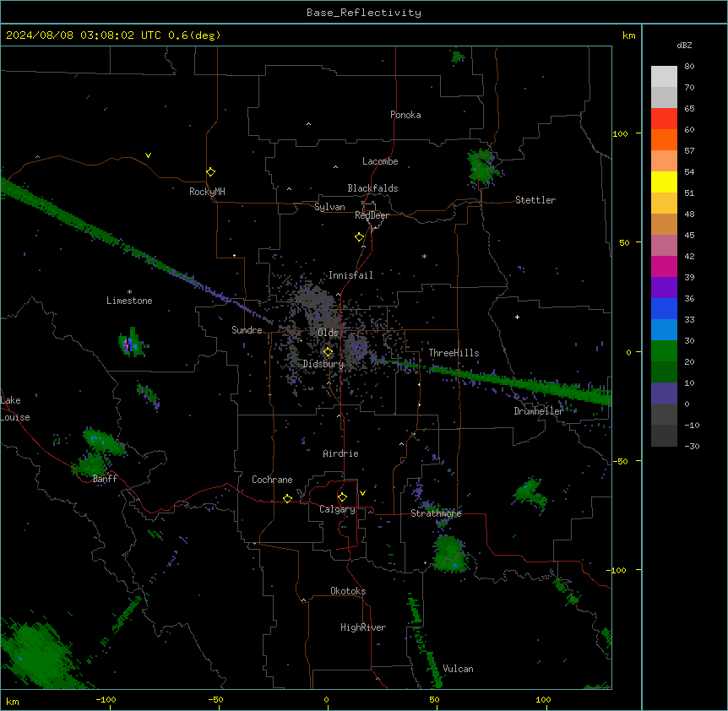The image size is (728, 711).
Task: Click the yellow marker above Calgary label
Action: 342,497
